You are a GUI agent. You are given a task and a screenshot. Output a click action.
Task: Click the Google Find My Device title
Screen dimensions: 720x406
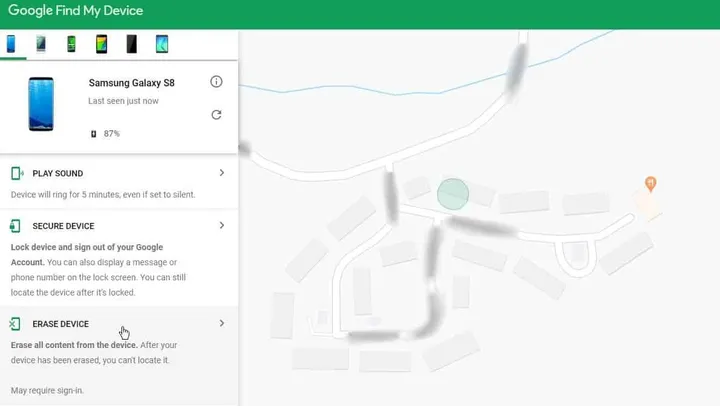76,11
